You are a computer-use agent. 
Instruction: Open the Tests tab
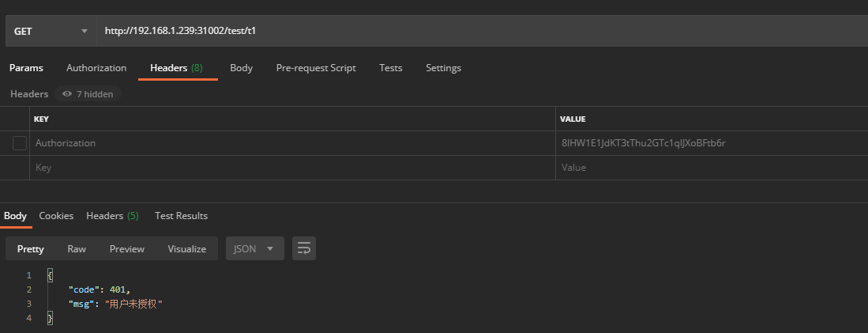[390, 68]
